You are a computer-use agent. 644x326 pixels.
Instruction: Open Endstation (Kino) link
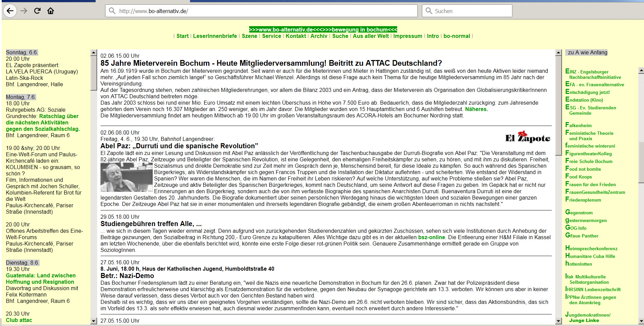pyautogui.click(x=584, y=100)
